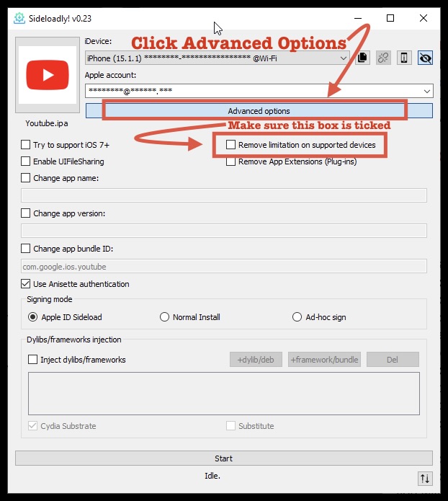Maximize the Sideloadly window

click(x=390, y=18)
